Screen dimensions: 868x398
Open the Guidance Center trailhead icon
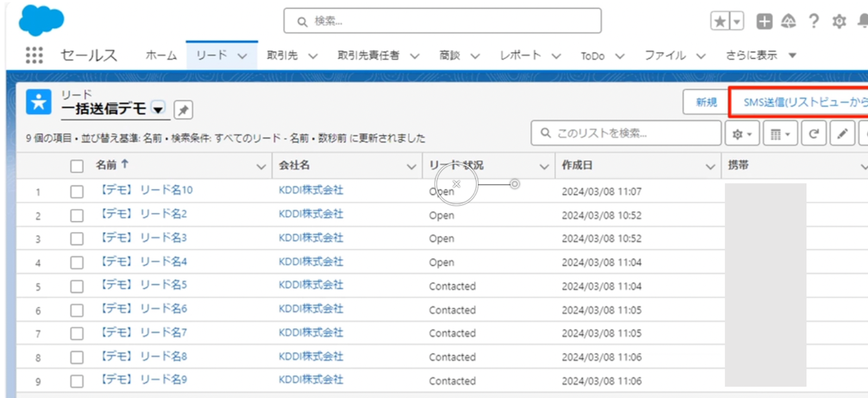point(789,21)
